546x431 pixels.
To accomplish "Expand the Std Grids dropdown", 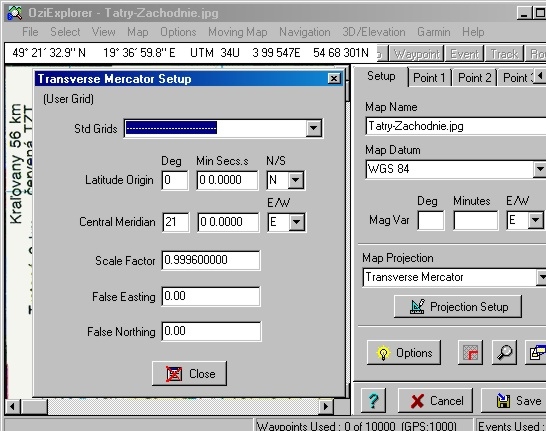I will [313, 128].
